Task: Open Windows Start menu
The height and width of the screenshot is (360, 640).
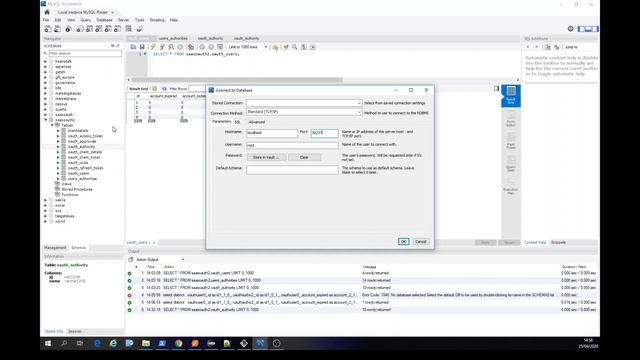Action: [48, 344]
